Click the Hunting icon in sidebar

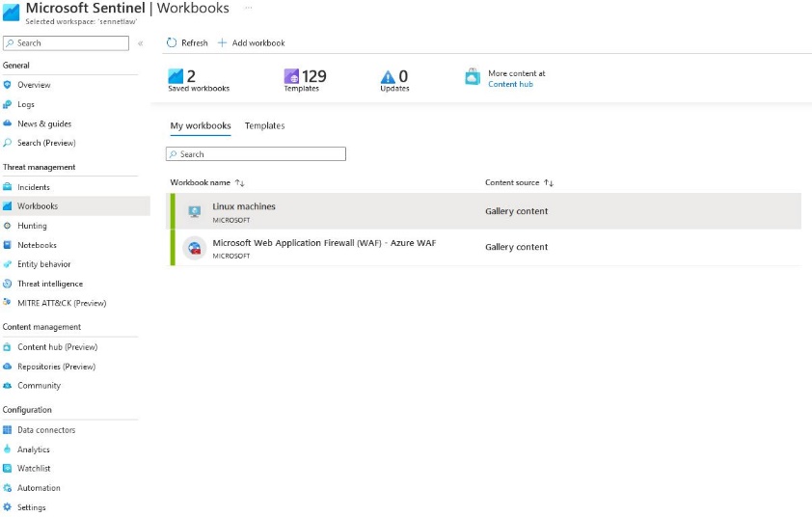pyautogui.click(x=8, y=226)
